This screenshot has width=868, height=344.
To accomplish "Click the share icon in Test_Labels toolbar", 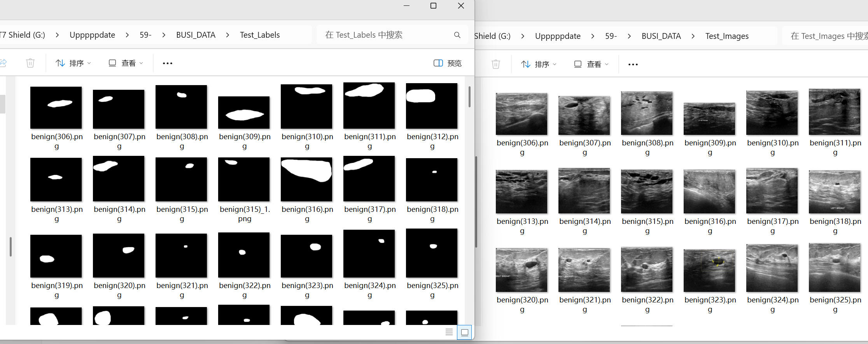I will tap(3, 63).
